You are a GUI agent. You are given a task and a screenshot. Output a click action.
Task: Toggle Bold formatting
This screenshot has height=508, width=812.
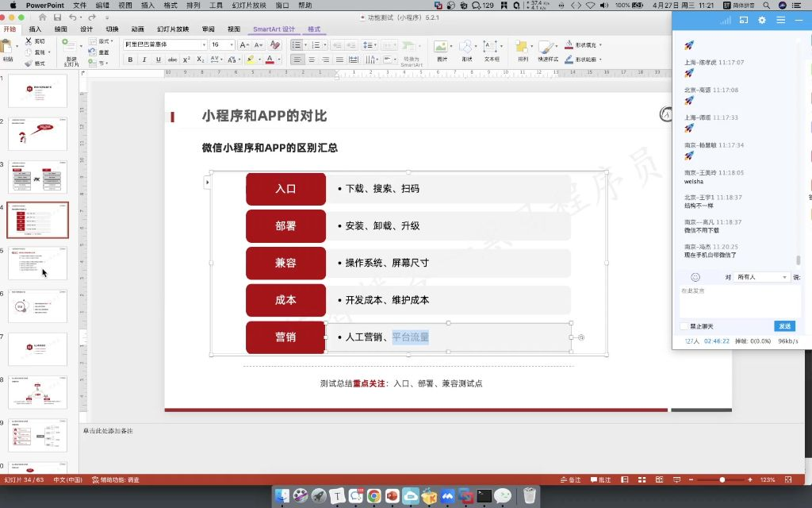tap(130, 60)
